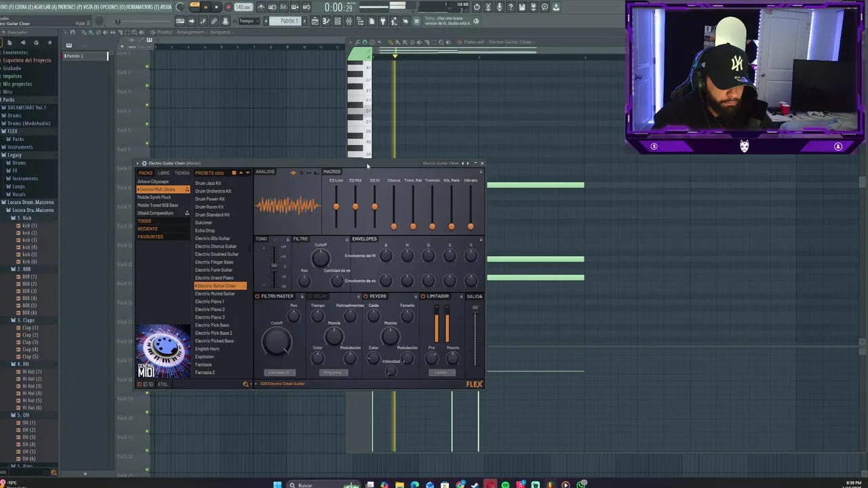Toggle the FILTRO section lock icon

[x=347, y=239]
